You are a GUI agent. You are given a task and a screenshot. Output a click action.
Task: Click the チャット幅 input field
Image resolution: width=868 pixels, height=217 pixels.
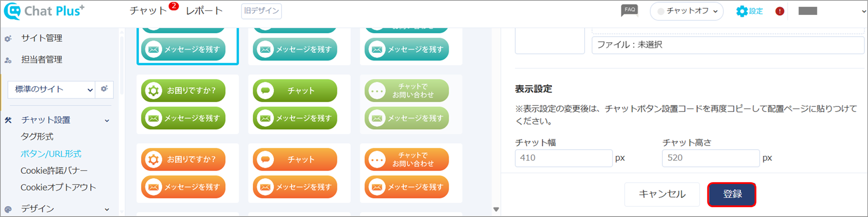pos(564,158)
